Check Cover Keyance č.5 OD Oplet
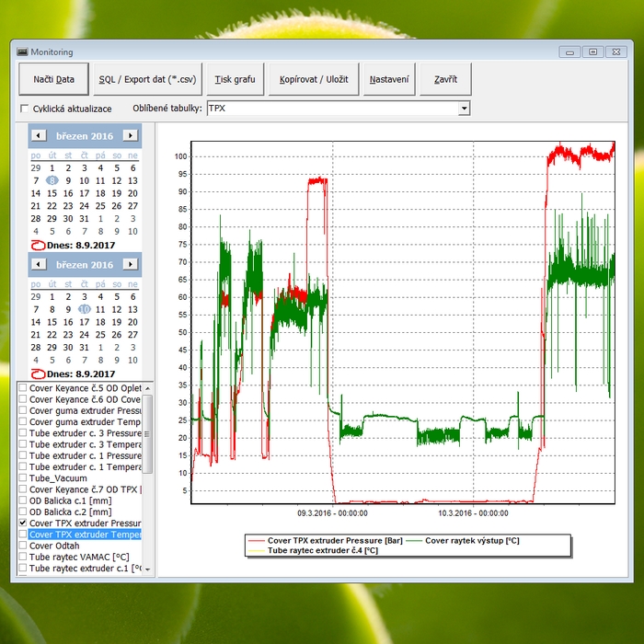 pos(23,387)
